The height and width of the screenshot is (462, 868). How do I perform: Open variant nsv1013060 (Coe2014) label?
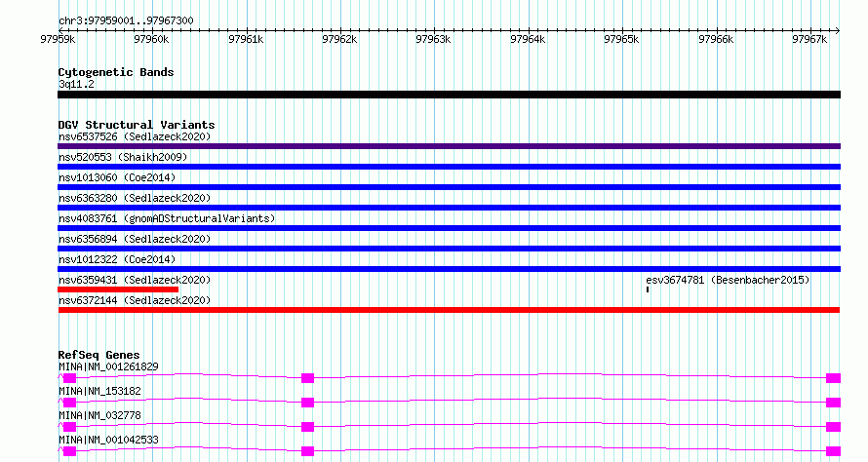coord(117,177)
